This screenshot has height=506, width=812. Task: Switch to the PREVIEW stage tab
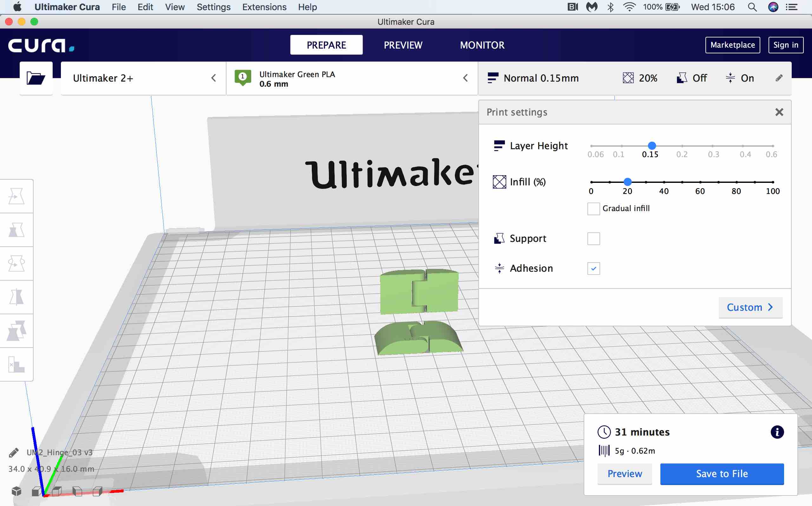(403, 45)
